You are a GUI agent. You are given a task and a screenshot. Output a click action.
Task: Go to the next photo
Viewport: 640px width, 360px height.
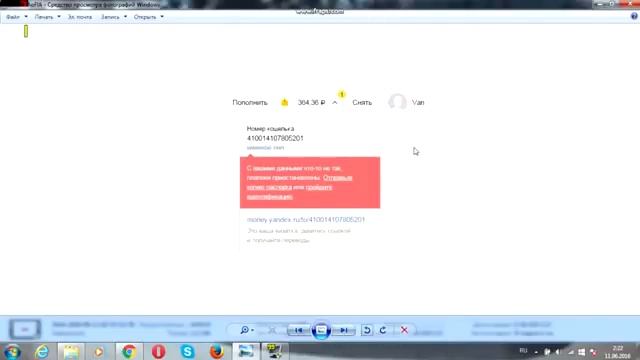tap(344, 330)
